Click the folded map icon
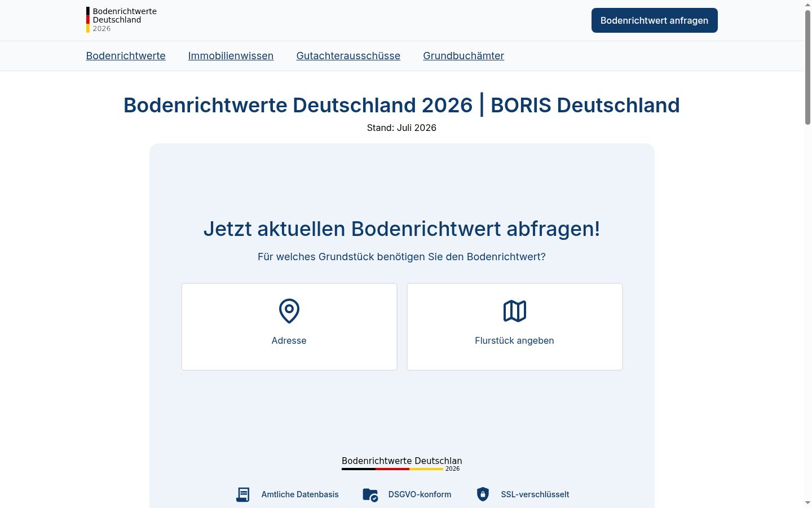The width and height of the screenshot is (812, 508). [515, 311]
